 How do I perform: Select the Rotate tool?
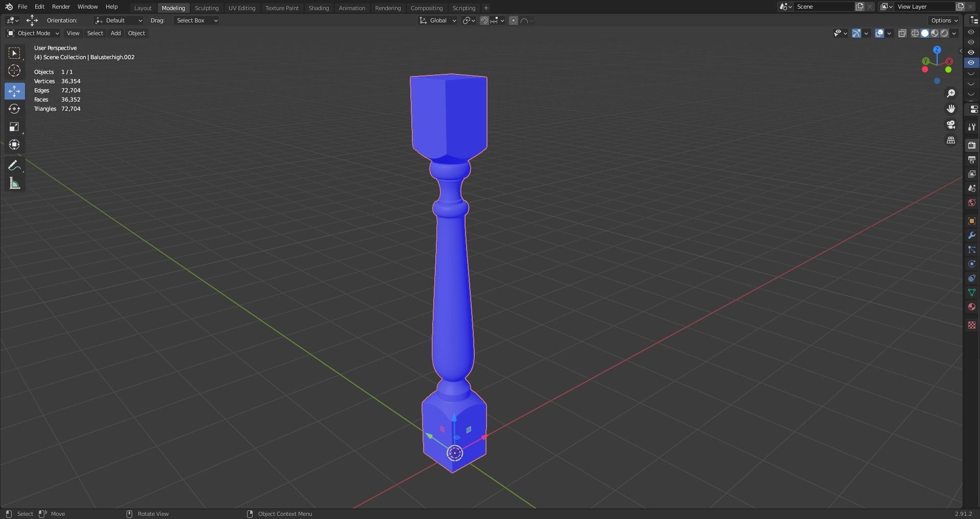(14, 109)
